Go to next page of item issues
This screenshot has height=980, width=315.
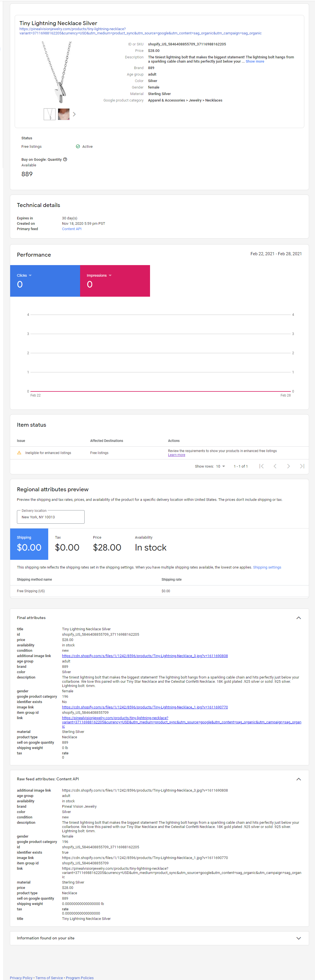288,466
